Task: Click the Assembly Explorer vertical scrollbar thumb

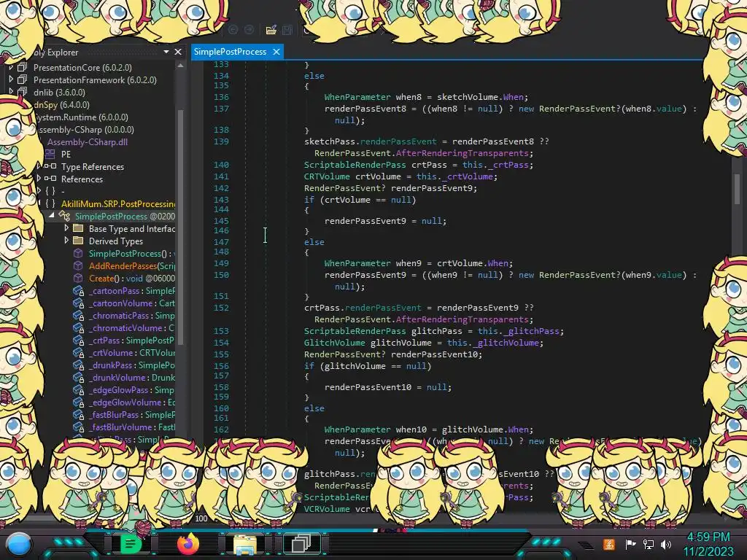Action: click(181, 226)
